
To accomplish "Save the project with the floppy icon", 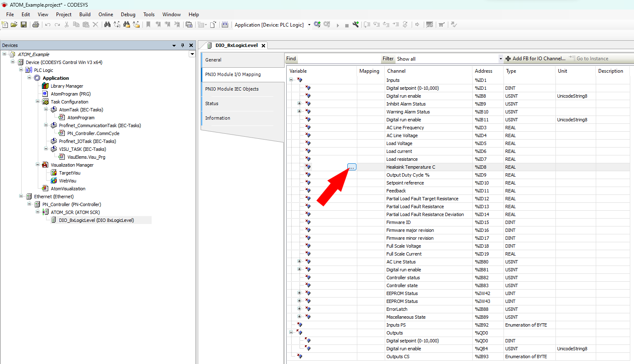I will coord(24,25).
